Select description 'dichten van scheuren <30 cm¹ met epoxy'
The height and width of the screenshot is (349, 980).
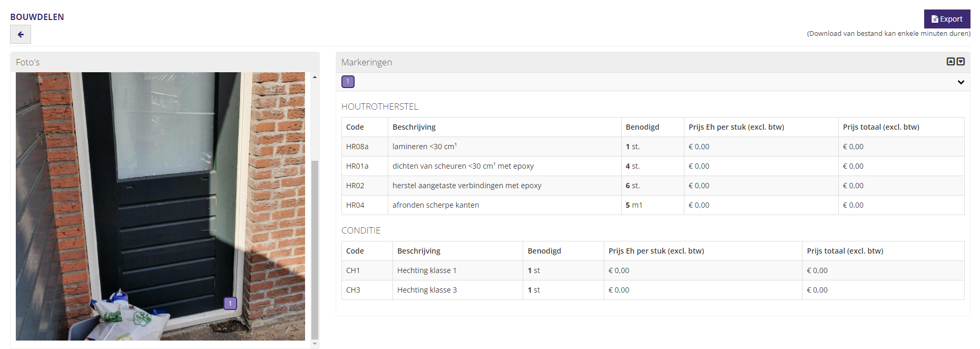click(x=463, y=166)
